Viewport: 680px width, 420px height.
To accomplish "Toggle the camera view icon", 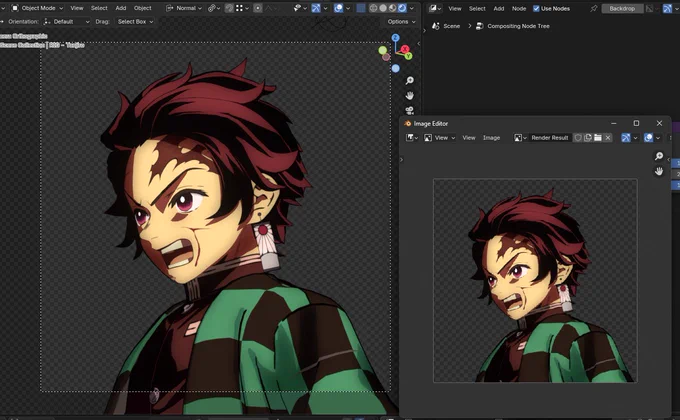I will click(x=409, y=110).
